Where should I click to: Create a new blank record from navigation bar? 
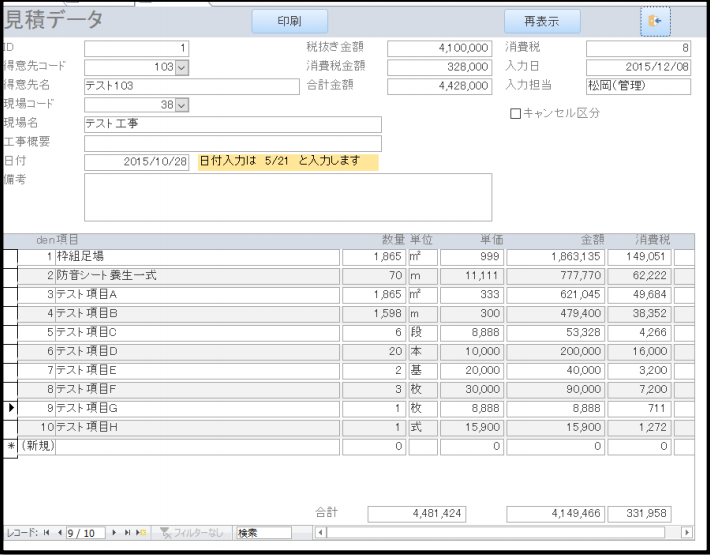click(x=141, y=533)
